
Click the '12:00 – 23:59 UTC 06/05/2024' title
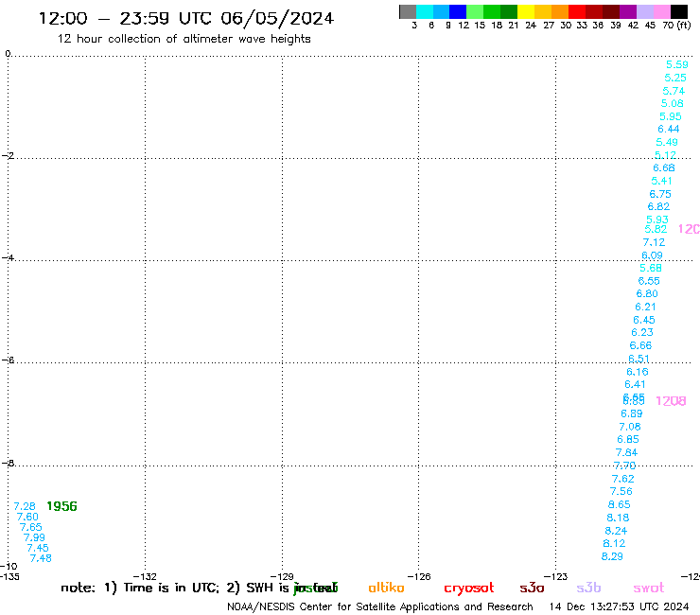coord(186,18)
